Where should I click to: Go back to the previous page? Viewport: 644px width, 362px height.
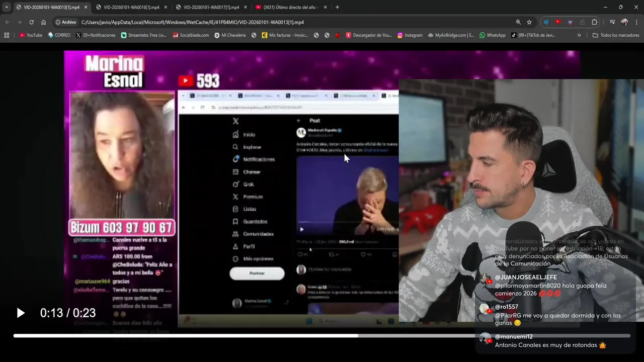pos(7,22)
